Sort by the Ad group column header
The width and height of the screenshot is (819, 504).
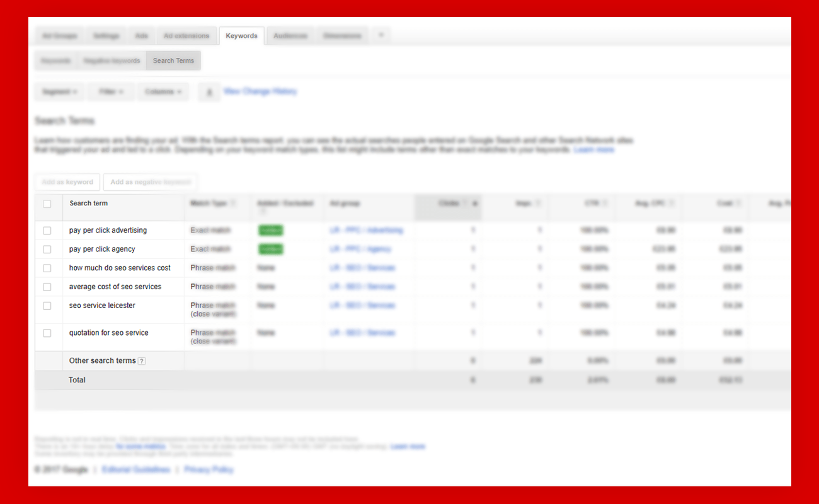pos(345,203)
